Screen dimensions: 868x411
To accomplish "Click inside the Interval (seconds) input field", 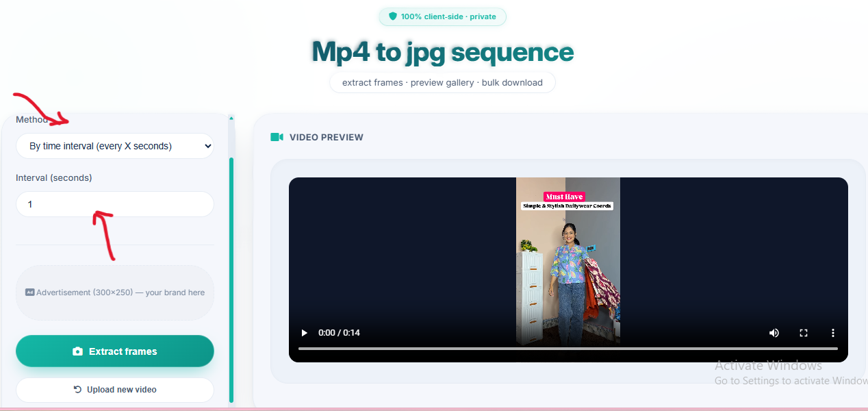I will coord(114,204).
